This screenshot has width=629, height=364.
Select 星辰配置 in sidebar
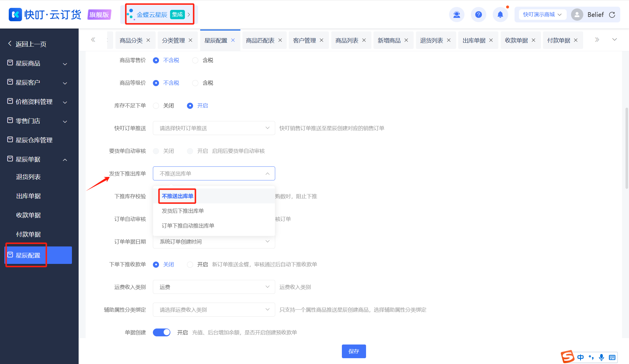tap(38, 255)
